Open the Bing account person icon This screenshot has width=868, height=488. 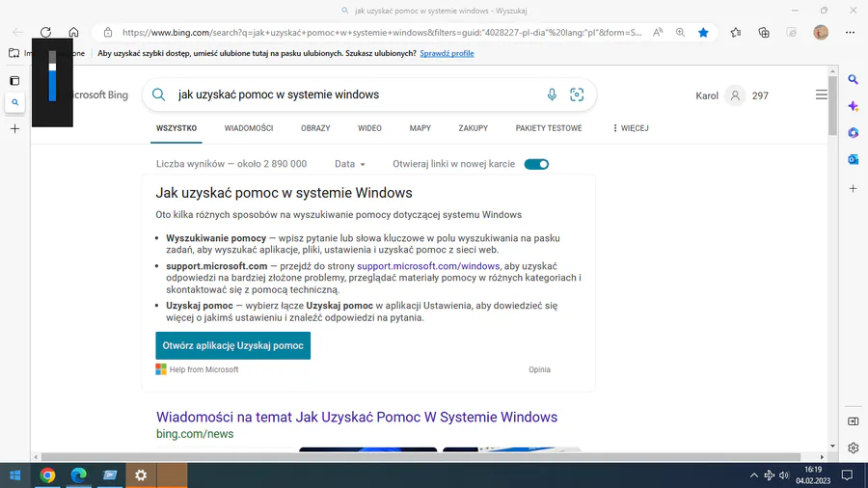tap(735, 95)
